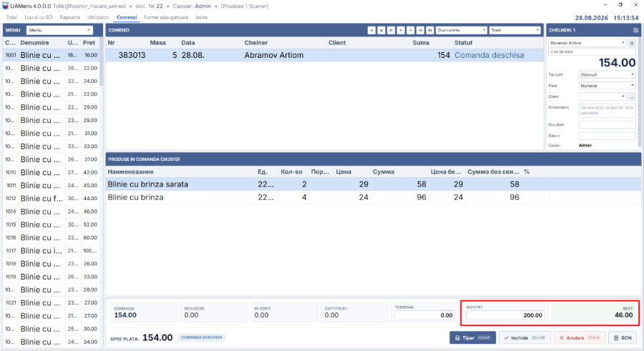644x351 pixels.
Task: Click the Data tr. field
Action: 607,136
